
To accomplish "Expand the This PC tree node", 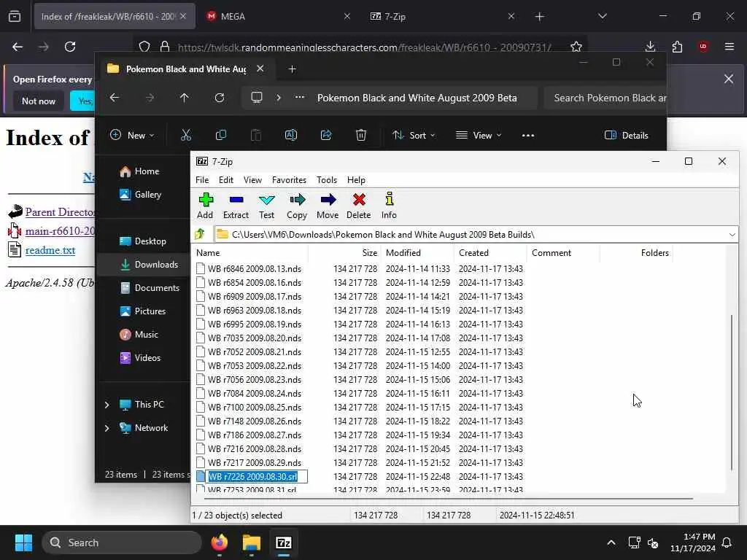I will tap(107, 405).
